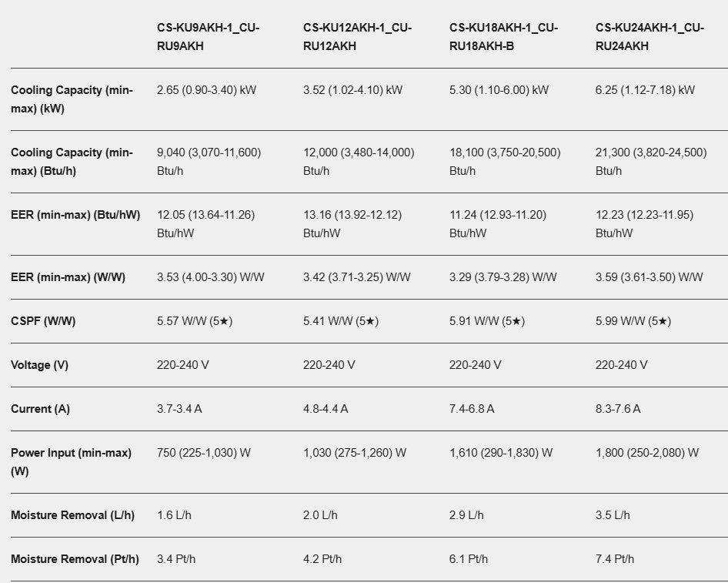Click the EER (min-max) (Btu/hW) label
Image resolution: width=728 pixels, height=583 pixels.
tap(75, 215)
